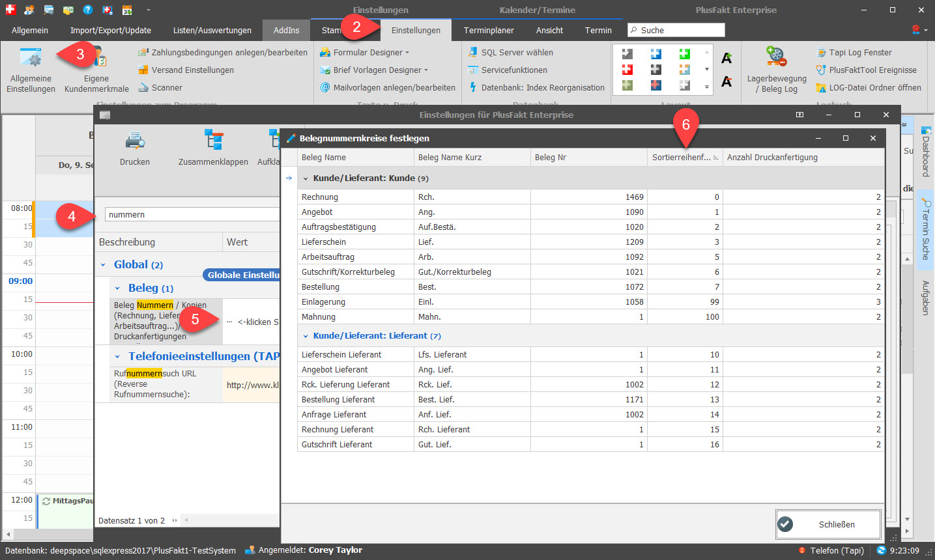The image size is (935, 560).
Task: Click the customers icon in quick access toolbar
Action: (x=29, y=10)
